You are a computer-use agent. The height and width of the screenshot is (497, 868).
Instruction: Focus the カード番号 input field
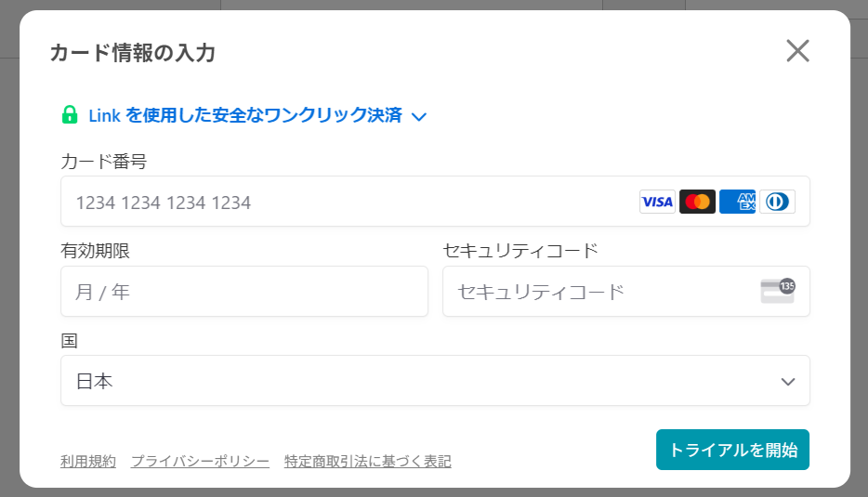click(x=435, y=202)
